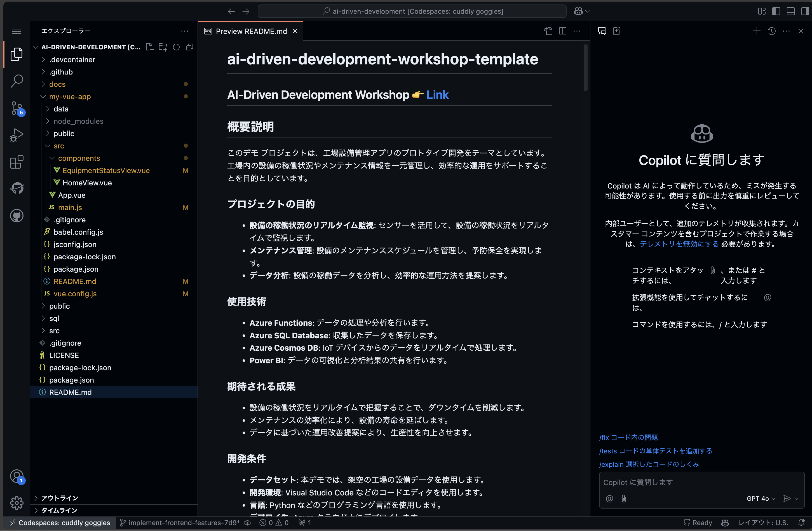
Task: Open Copilot menu in title bar
Action: pyautogui.click(x=581, y=11)
